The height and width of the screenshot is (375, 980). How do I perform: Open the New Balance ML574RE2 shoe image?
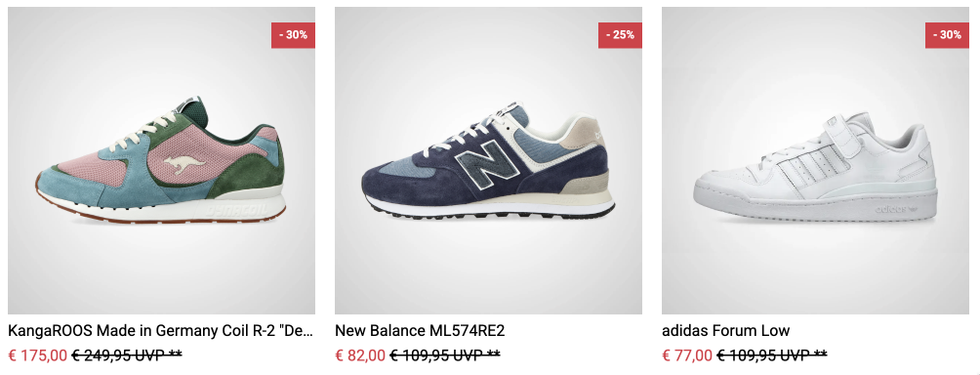tap(488, 160)
